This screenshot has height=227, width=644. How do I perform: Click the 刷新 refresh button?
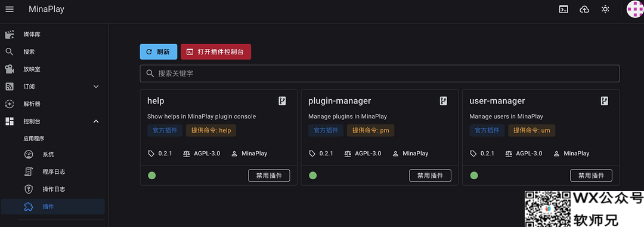(x=159, y=52)
